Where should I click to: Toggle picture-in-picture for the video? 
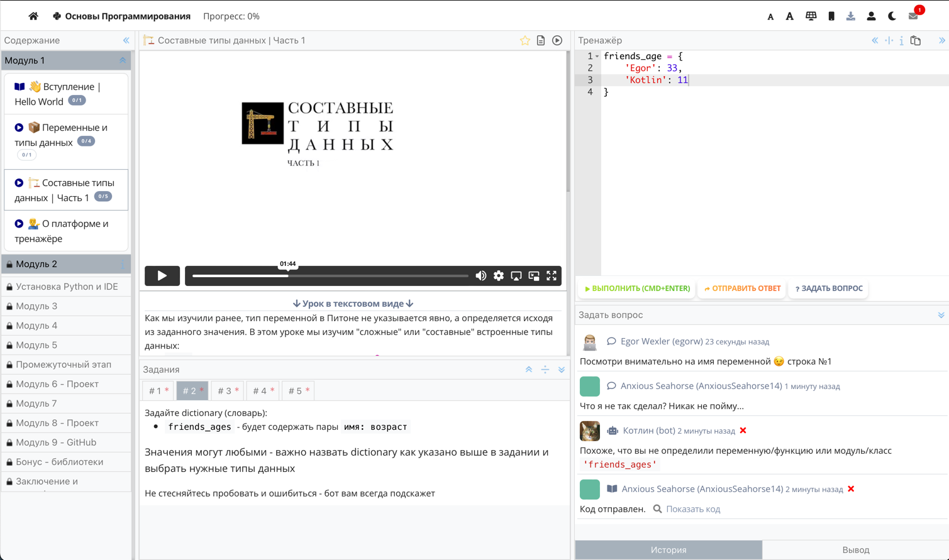click(534, 276)
